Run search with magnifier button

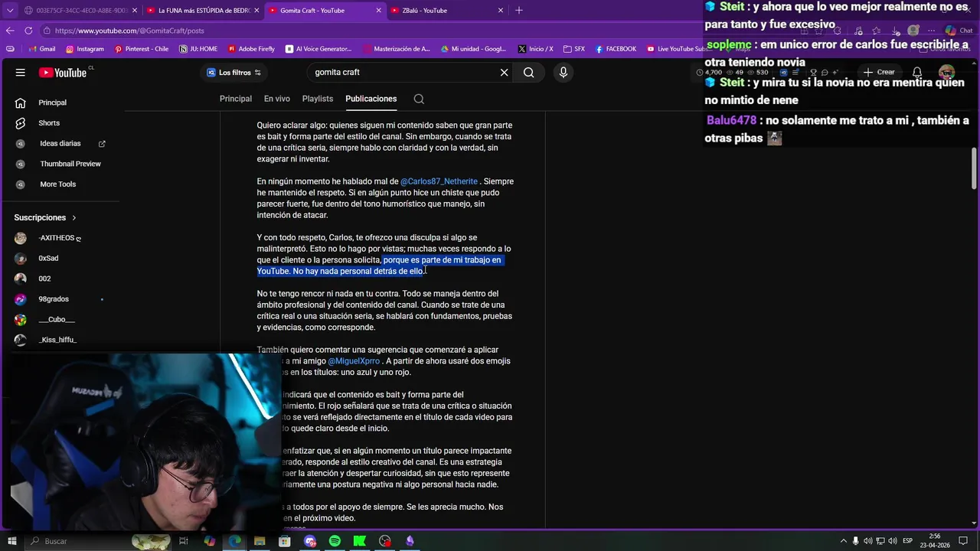[528, 72]
